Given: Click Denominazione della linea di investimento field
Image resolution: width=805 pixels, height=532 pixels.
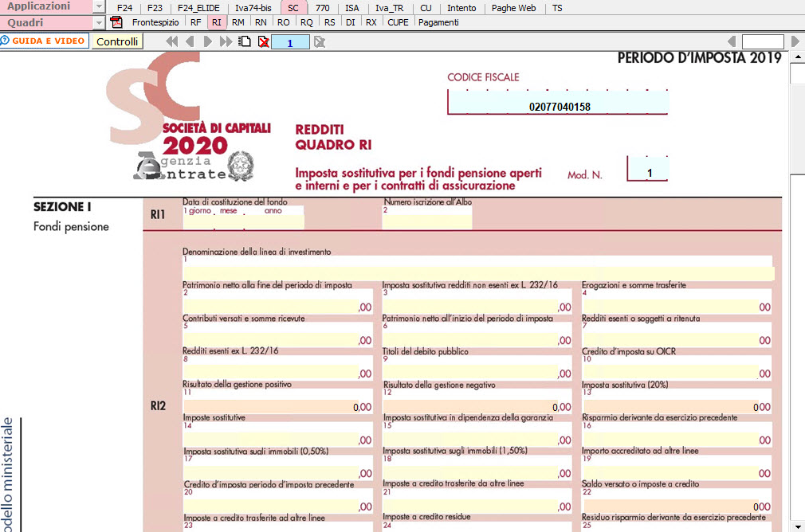Looking at the screenshot, I should [x=478, y=273].
